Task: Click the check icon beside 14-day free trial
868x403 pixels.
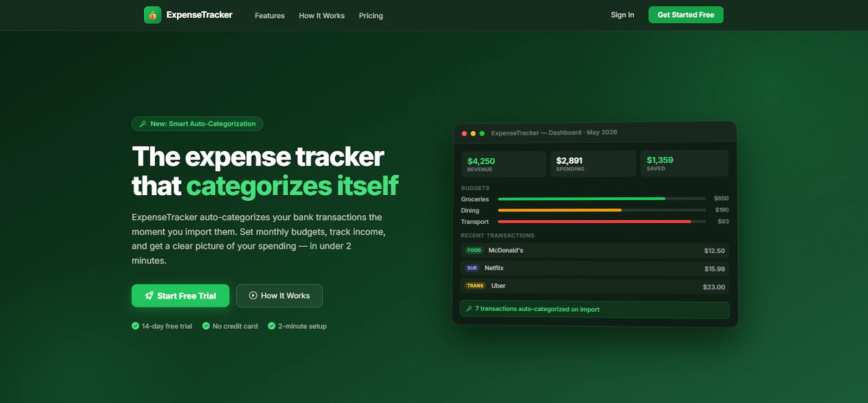Action: (136, 326)
